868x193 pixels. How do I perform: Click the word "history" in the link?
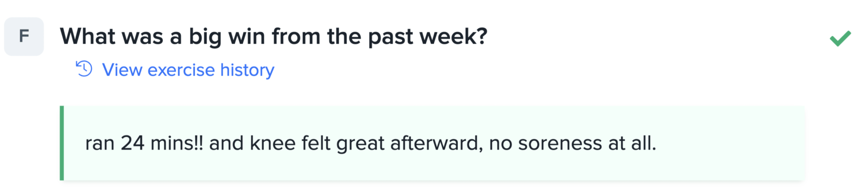tap(247, 70)
